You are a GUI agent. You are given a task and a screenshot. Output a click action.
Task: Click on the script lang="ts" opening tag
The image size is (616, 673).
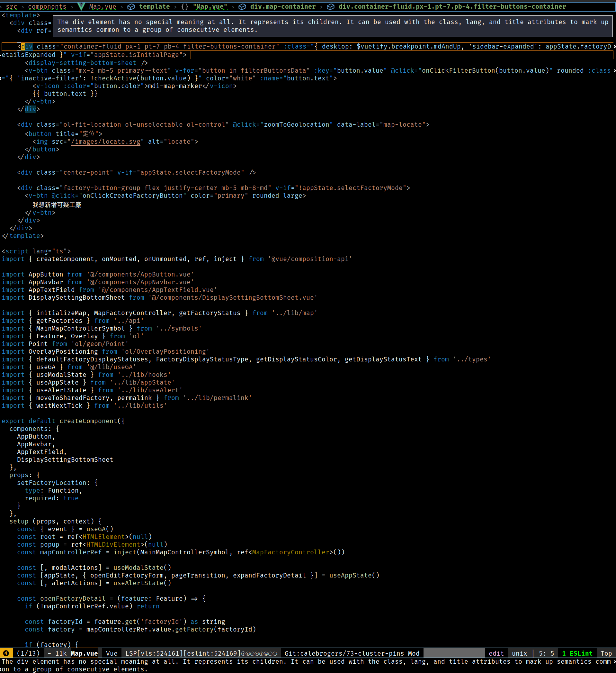click(36, 251)
